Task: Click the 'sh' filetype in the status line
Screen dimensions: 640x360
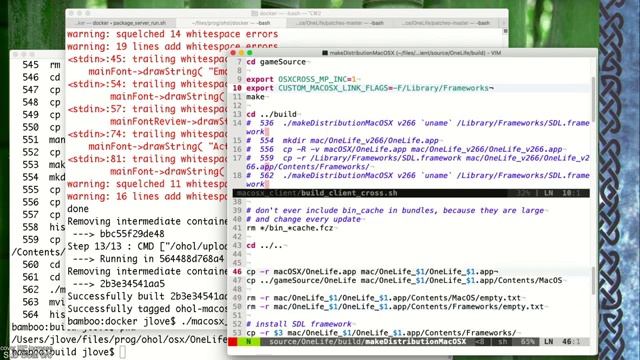Action: point(502,342)
